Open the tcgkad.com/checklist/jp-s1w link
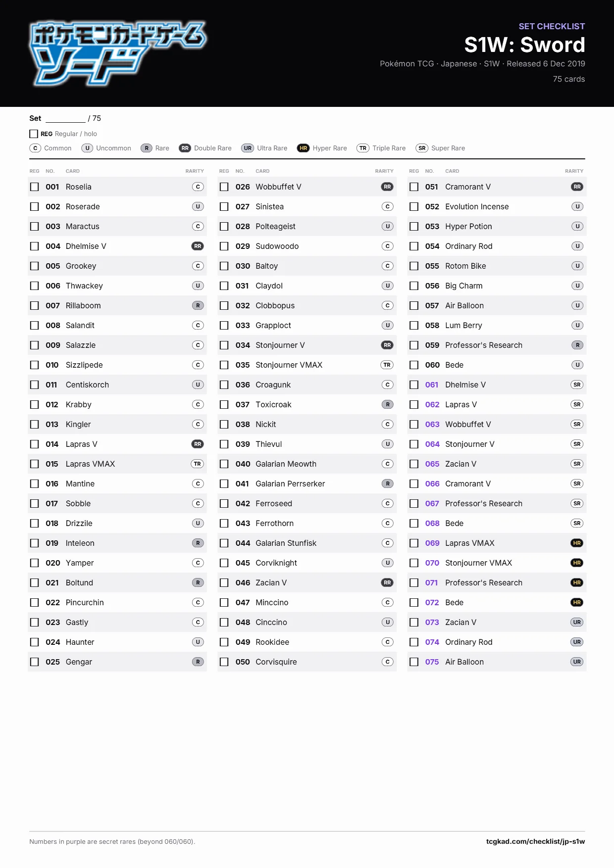Screen dimensions: 614x868 tap(535, 841)
